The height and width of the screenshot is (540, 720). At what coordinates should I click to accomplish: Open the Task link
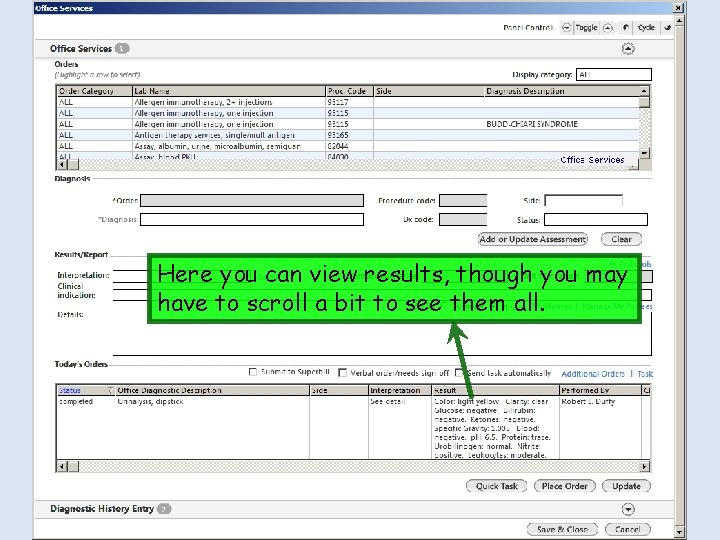coord(645,374)
